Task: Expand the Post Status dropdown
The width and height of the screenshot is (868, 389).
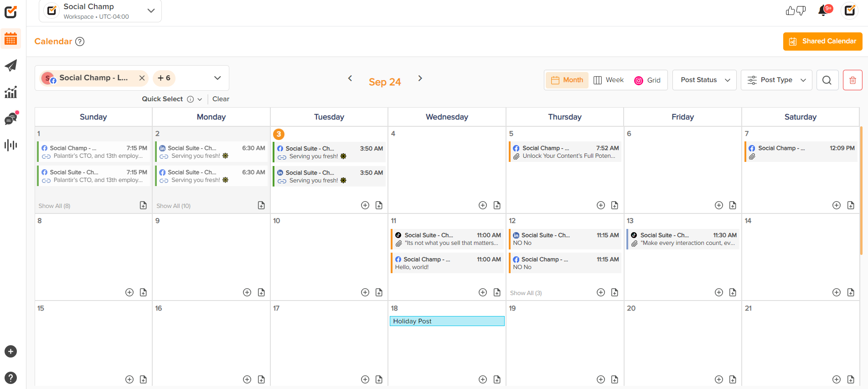Action: [x=704, y=80]
